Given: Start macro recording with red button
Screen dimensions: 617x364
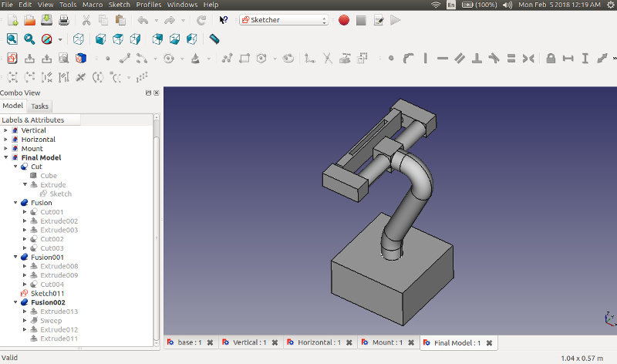Looking at the screenshot, I should [344, 20].
